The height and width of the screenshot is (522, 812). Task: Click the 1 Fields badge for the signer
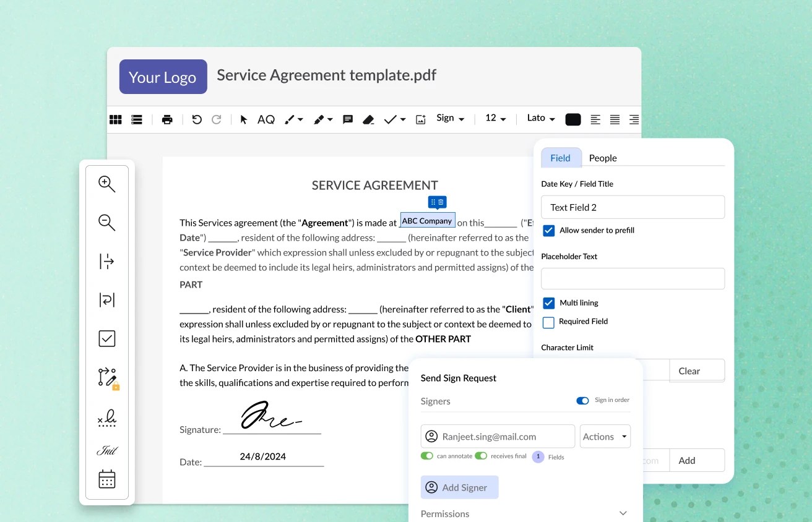pyautogui.click(x=538, y=457)
